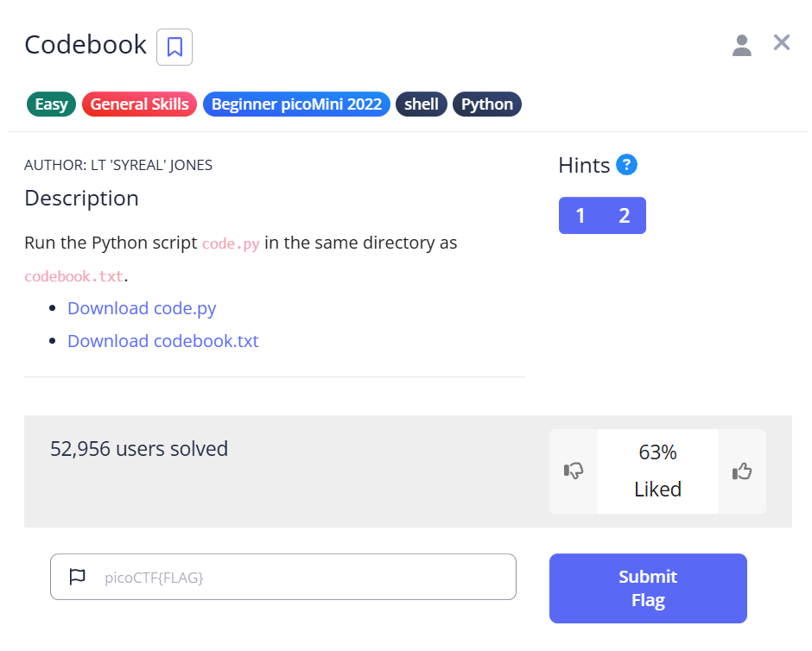Download codebook.txt file

163,341
